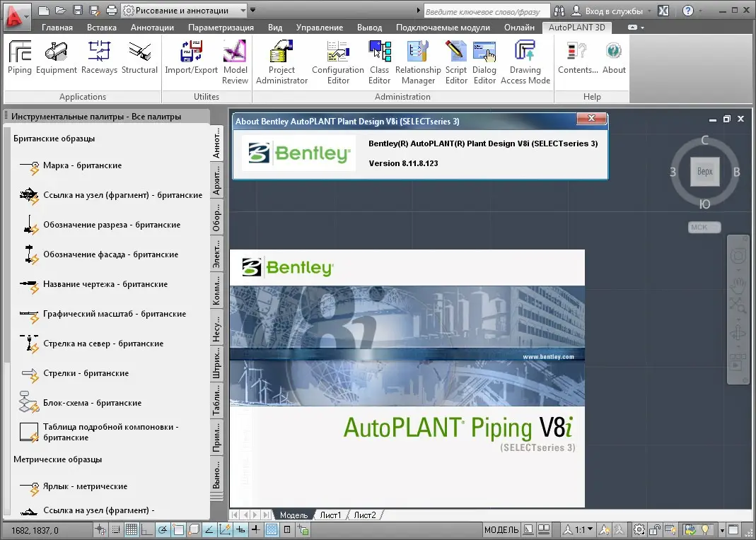Choose Стрелки - британские palette tool
The height and width of the screenshot is (540, 756).
point(75,373)
